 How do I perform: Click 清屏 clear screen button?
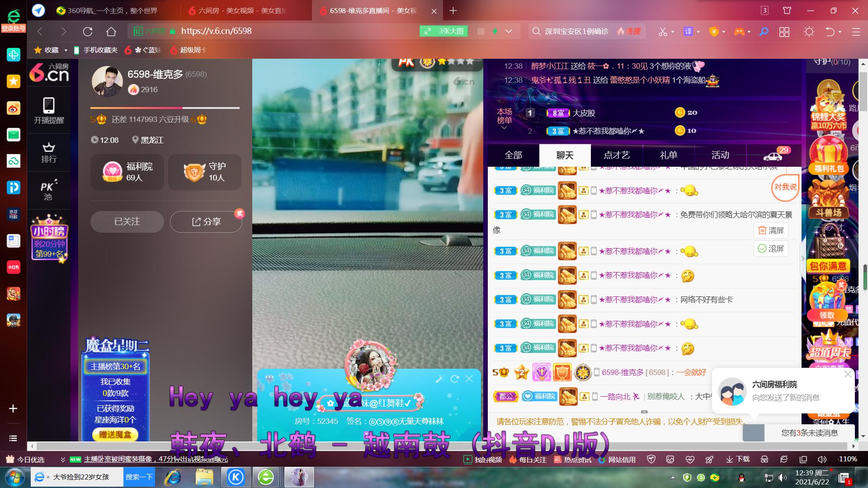pyautogui.click(x=771, y=230)
